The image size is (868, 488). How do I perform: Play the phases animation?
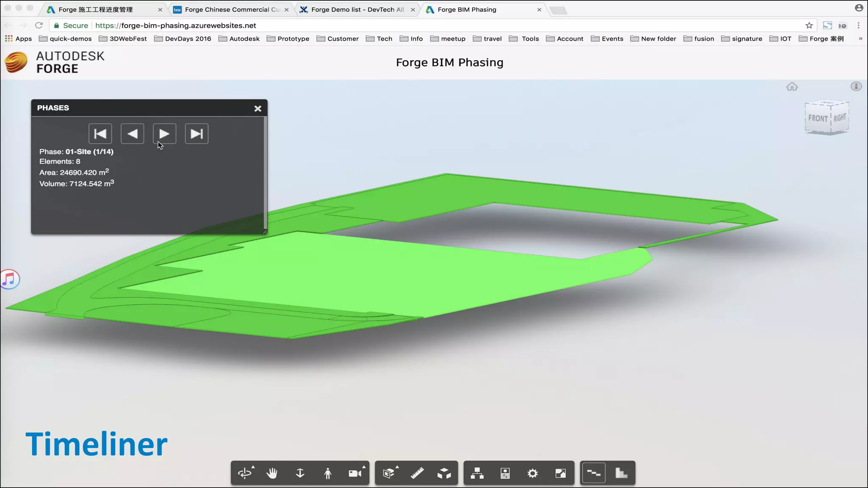coord(164,134)
